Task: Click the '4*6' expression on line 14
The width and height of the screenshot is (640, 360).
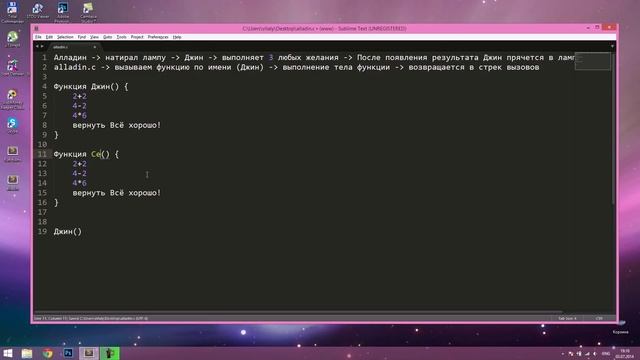Action: pos(80,183)
